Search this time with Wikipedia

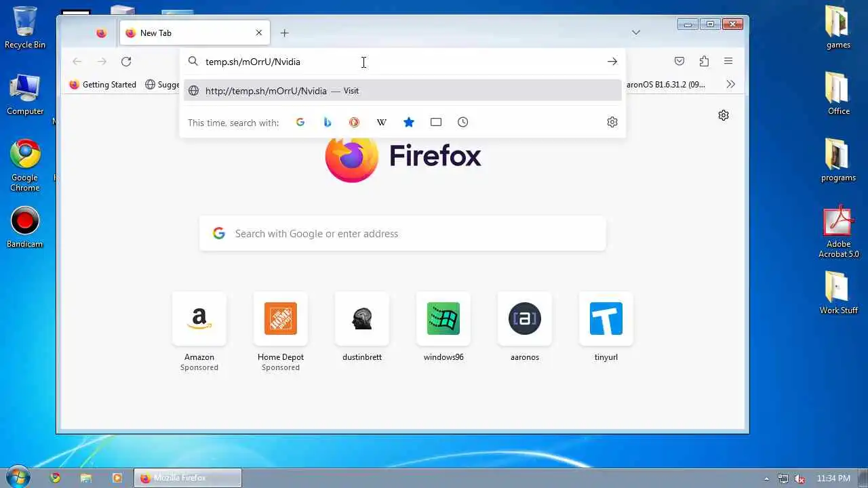382,122
